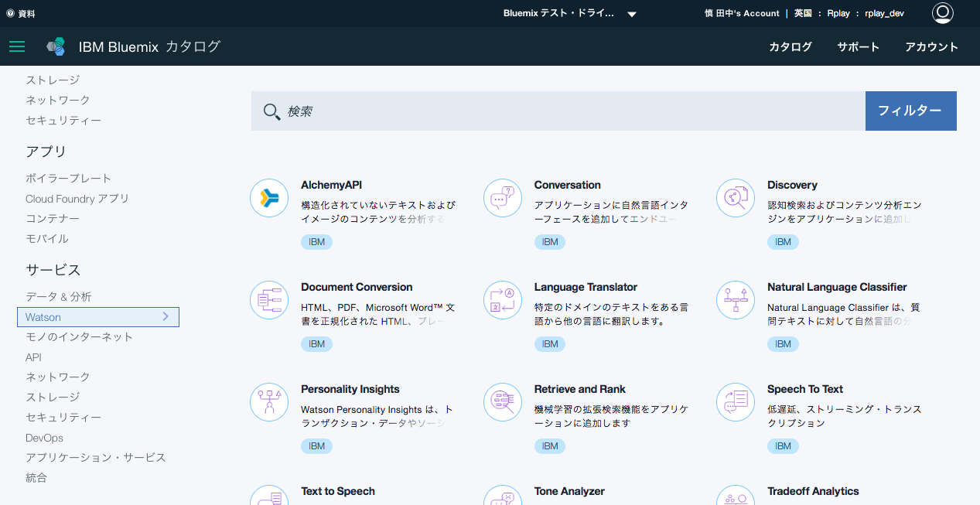980x505 pixels.
Task: Click the フィルター button
Action: tap(910, 111)
